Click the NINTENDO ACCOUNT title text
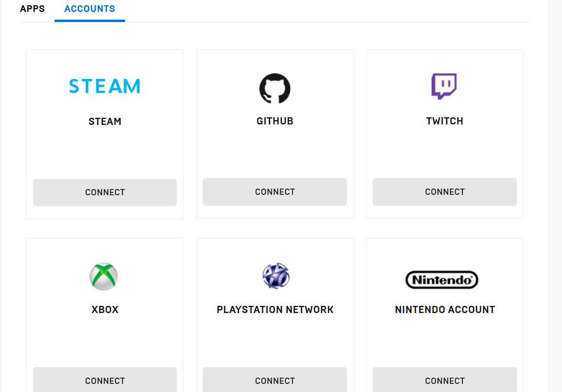The width and height of the screenshot is (562, 392). [445, 310]
